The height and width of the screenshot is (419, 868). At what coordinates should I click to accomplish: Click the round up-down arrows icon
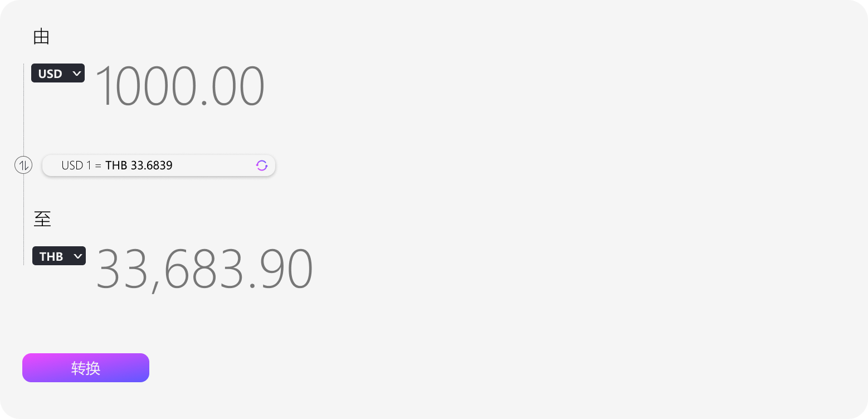pos(23,165)
